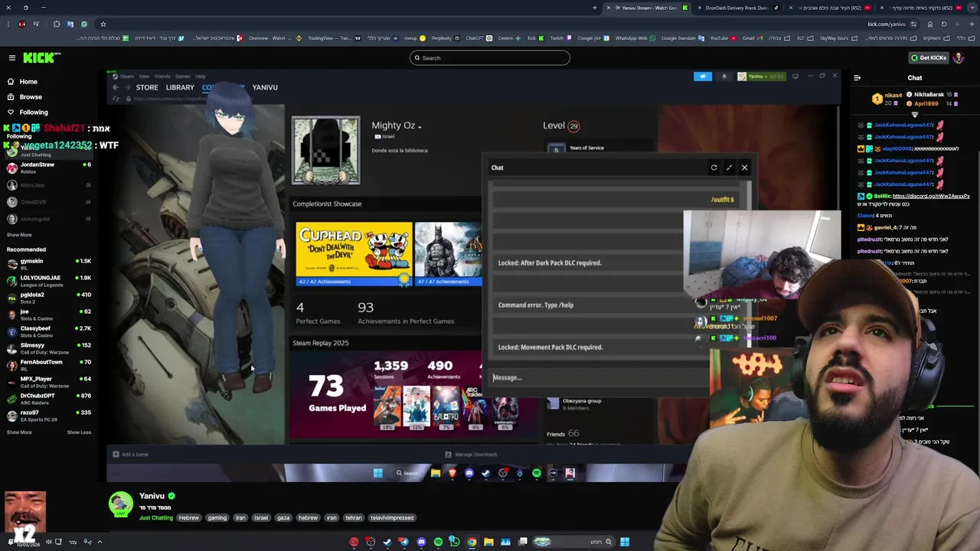Click the Kick search field
980x551 pixels.
(x=490, y=58)
